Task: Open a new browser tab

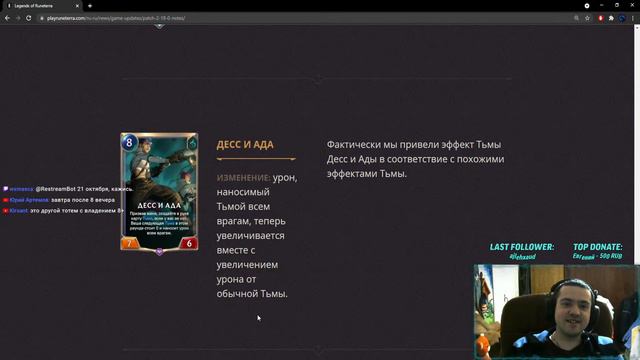Action: coord(90,6)
